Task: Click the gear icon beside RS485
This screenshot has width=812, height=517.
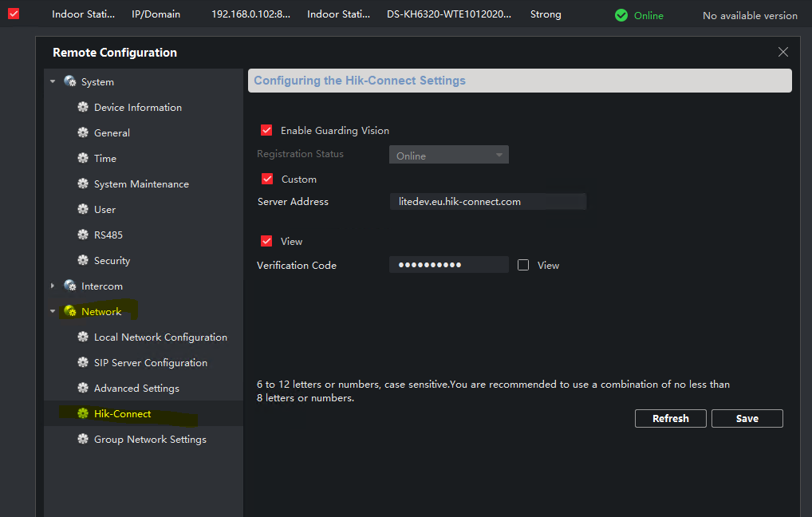Action: coord(82,235)
